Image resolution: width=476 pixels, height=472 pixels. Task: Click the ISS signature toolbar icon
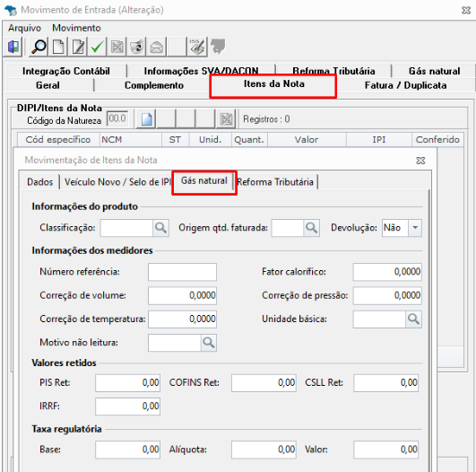(197, 47)
